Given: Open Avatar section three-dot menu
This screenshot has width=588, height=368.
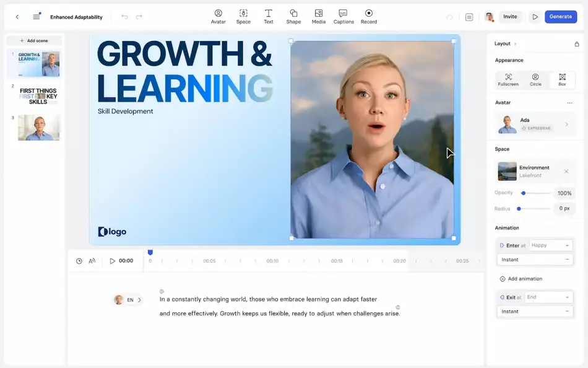Looking at the screenshot, I should click(x=570, y=103).
